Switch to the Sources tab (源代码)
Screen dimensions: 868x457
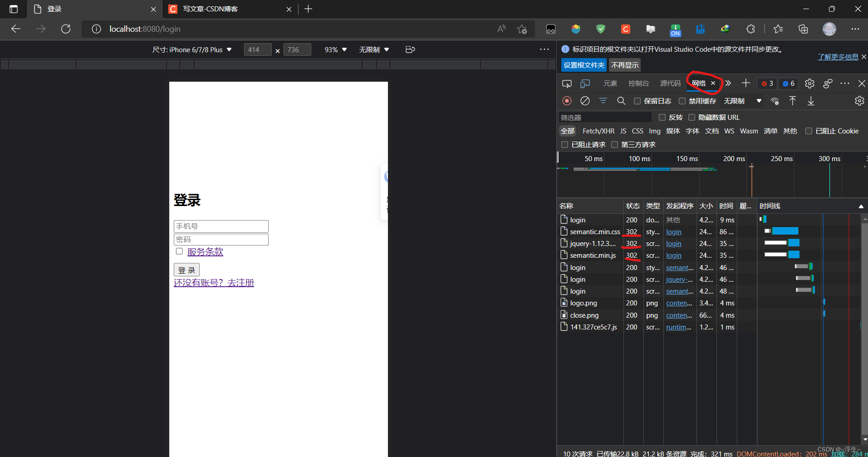click(670, 84)
